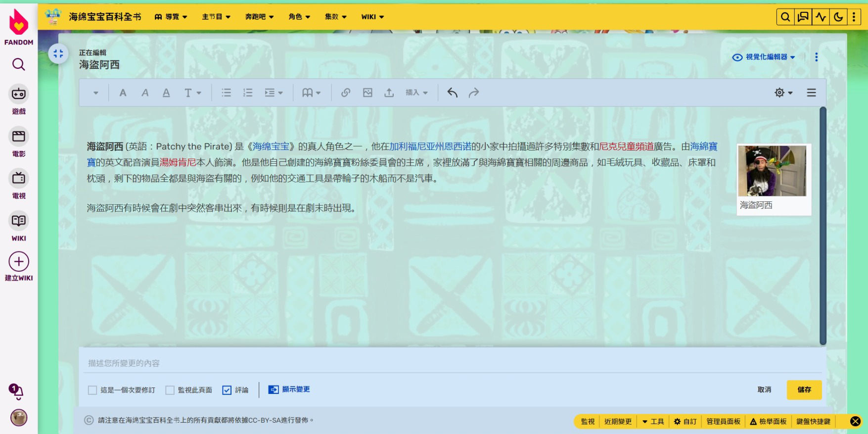Image resolution: width=868 pixels, height=434 pixels.
Task: Redo the edit
Action: pos(474,93)
